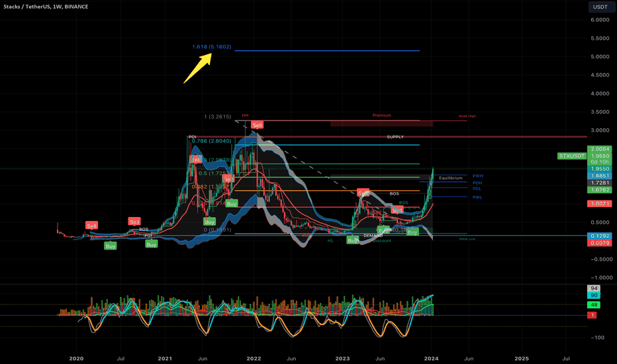Screen dimensions: 617x364
Task: Click the blue 1.618 extension line
Action: pyautogui.click(x=327, y=51)
